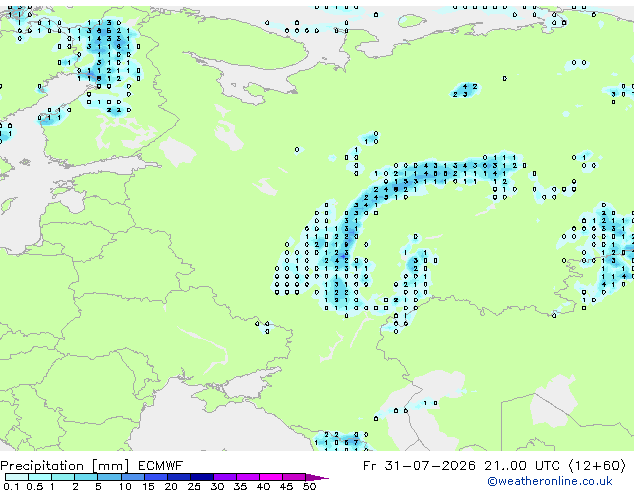The height and width of the screenshot is (490, 634).
Task: Click the '0.5' legend scale value
Action: coord(34,486)
